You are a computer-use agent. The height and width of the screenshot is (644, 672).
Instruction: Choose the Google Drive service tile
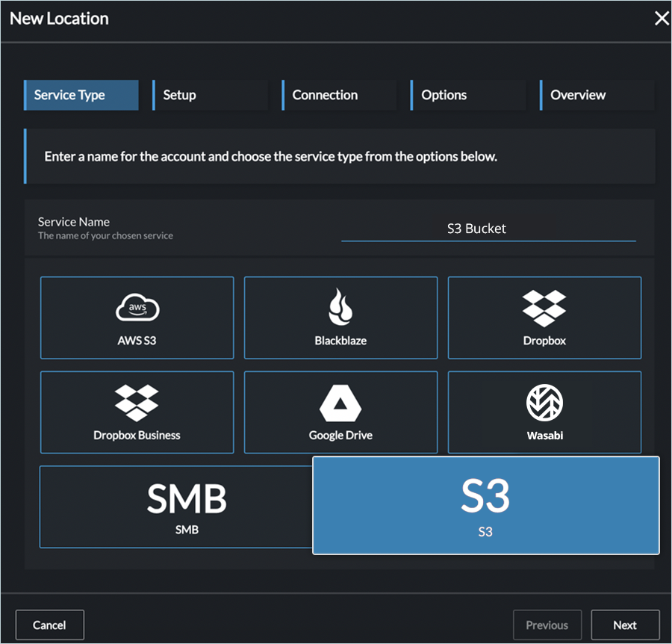pyautogui.click(x=340, y=412)
